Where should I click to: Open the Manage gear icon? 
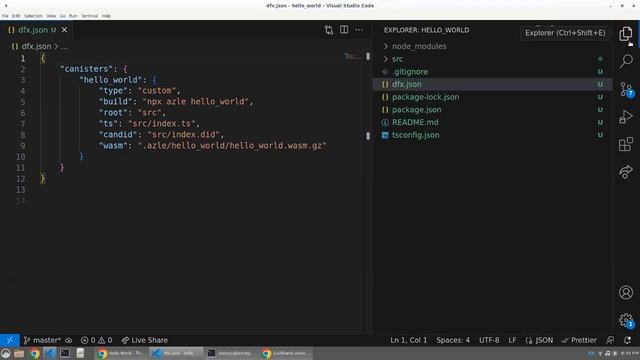(x=626, y=320)
